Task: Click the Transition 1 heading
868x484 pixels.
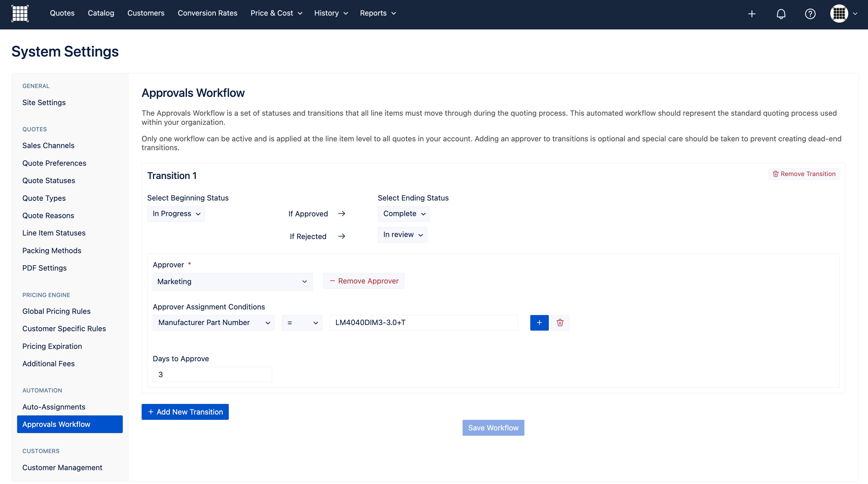Action: pos(172,175)
